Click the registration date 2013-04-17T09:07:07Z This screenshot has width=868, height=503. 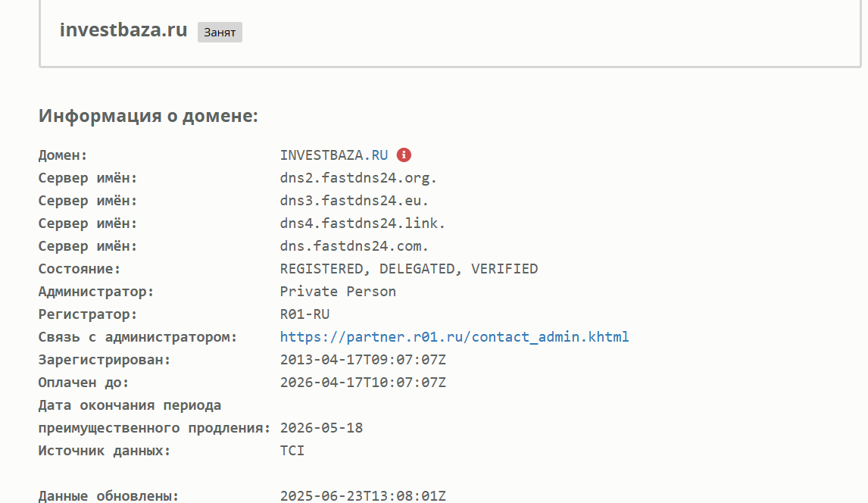click(x=363, y=360)
